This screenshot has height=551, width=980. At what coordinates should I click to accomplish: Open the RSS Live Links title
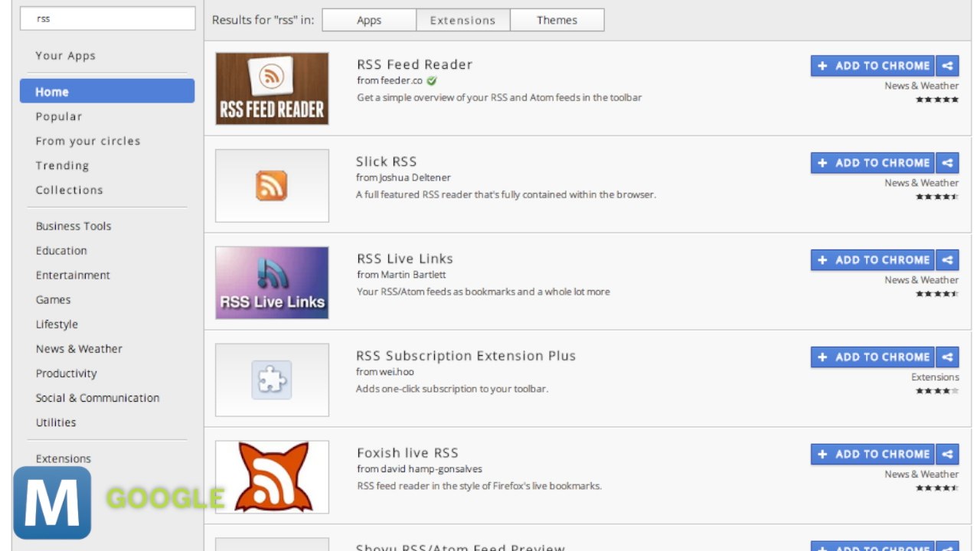(x=405, y=259)
